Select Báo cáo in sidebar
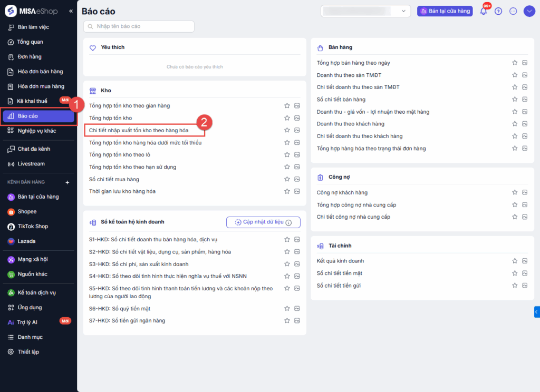Image resolution: width=540 pixels, height=392 pixels. point(38,116)
